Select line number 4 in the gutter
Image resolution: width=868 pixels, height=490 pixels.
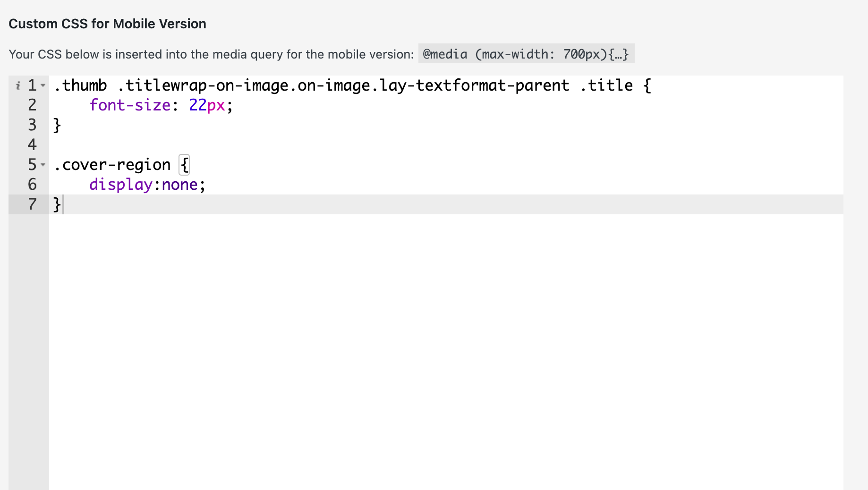[x=32, y=145]
